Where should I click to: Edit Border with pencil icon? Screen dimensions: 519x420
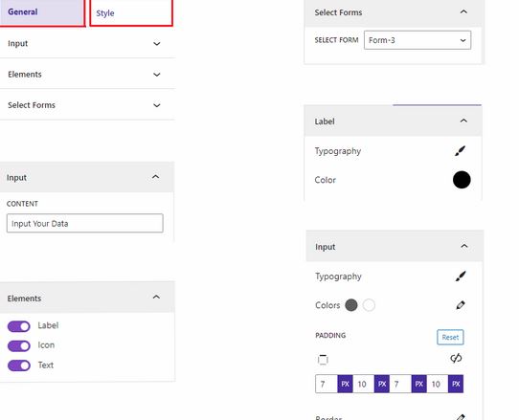(x=461, y=417)
